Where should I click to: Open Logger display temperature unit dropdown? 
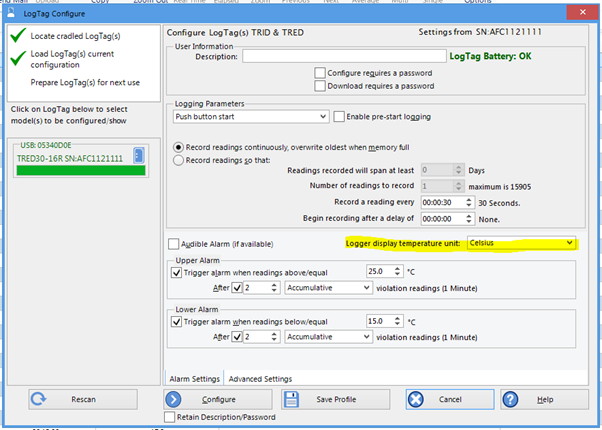pyautogui.click(x=521, y=243)
